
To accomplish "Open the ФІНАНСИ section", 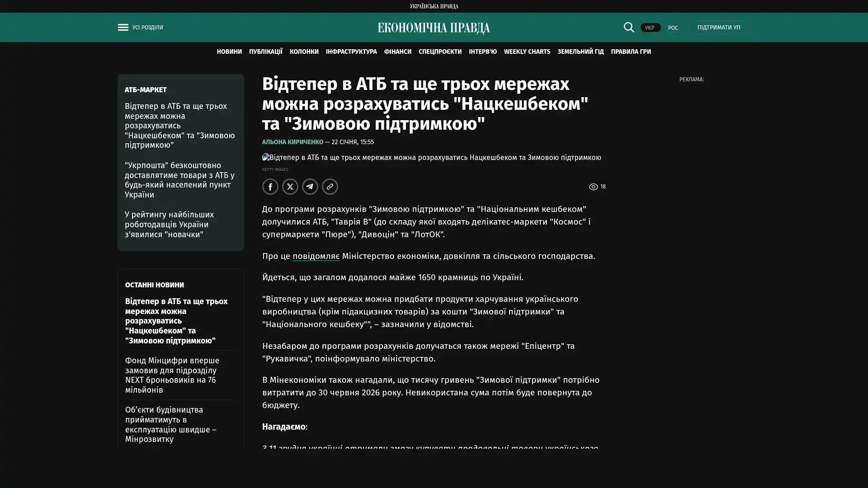I will point(397,52).
